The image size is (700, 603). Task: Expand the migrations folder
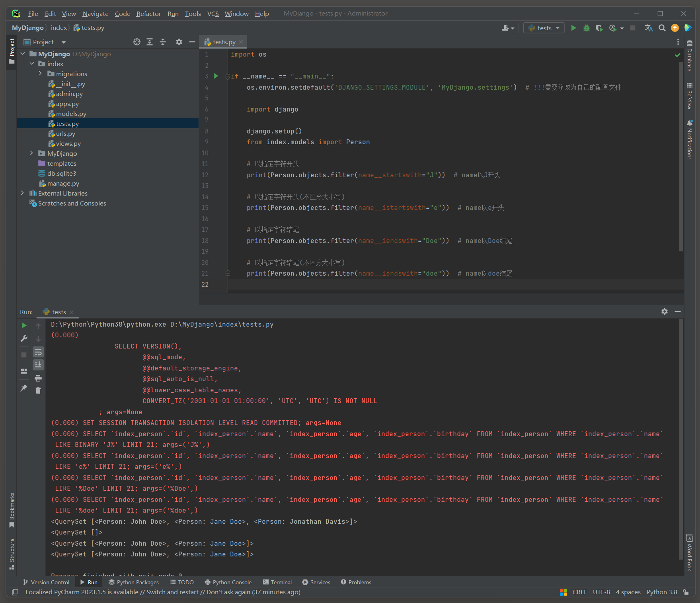tap(40, 74)
